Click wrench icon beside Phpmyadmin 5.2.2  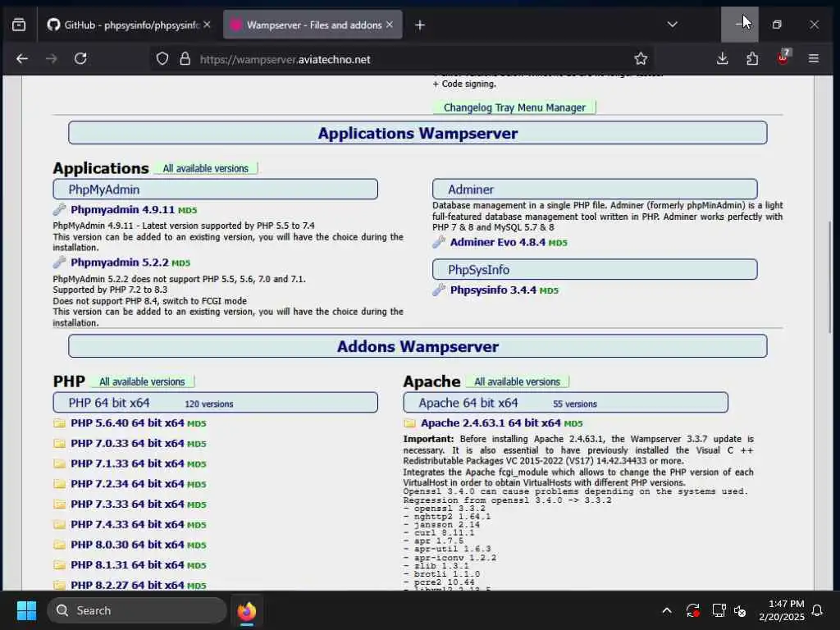point(59,262)
